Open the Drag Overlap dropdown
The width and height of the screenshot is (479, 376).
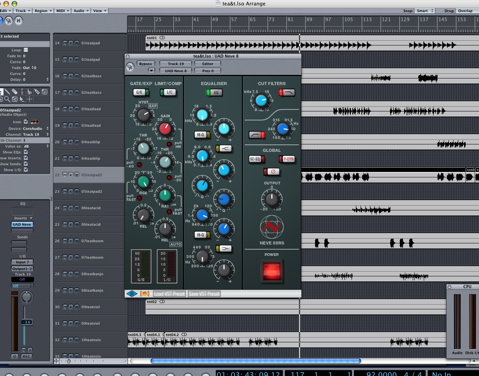[x=467, y=11]
